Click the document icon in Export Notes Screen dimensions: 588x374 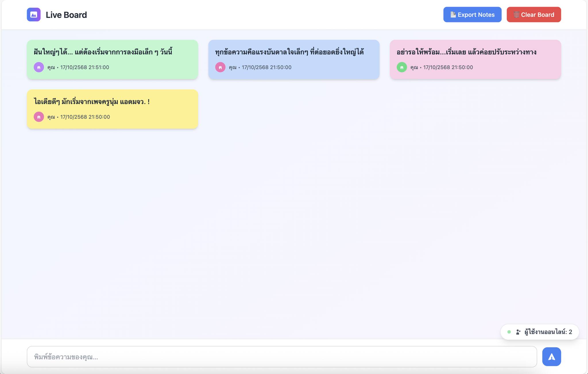453,15
